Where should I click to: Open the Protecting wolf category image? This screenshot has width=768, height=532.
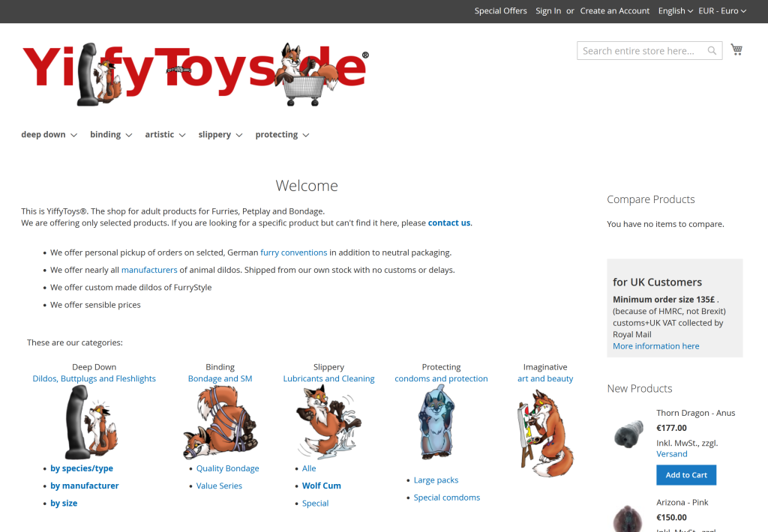[437, 423]
